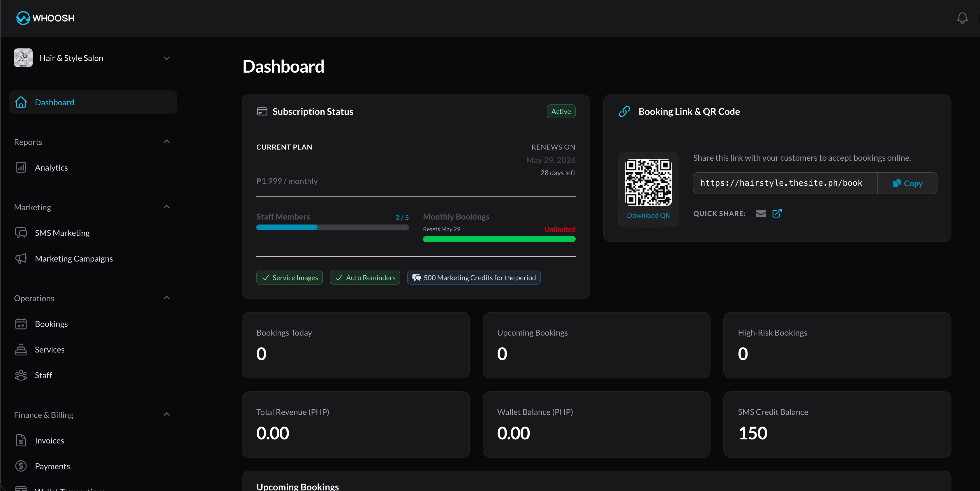Click the booking URL field
The height and width of the screenshot is (491, 980).
click(x=785, y=183)
